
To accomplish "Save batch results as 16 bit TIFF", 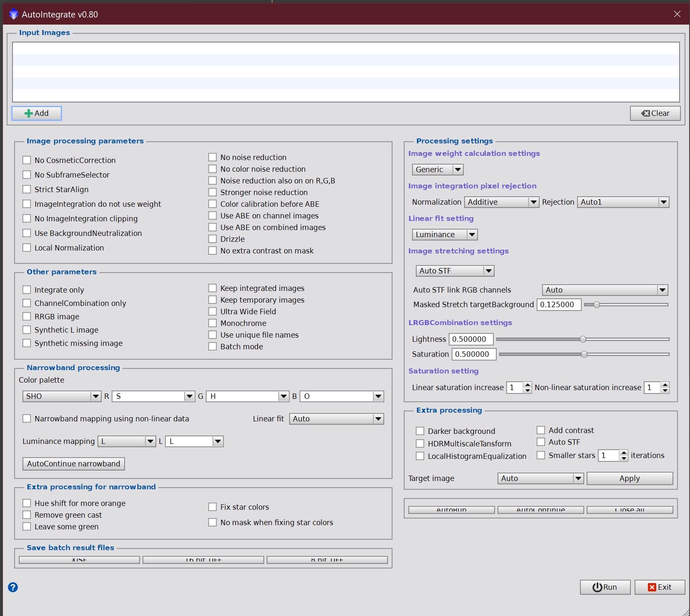I will click(203, 560).
